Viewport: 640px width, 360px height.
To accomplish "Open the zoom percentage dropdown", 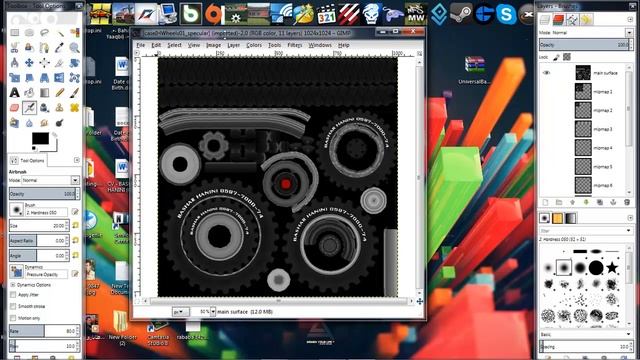I will click(x=213, y=312).
